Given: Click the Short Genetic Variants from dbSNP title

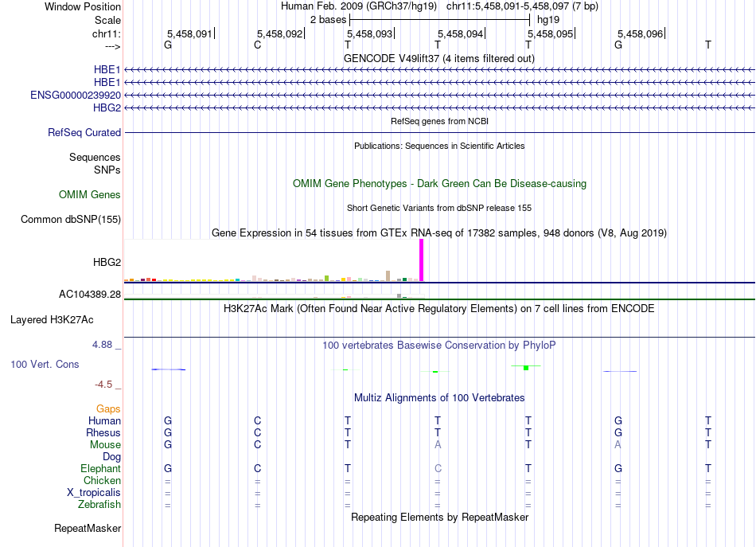Looking at the screenshot, I should [x=439, y=209].
